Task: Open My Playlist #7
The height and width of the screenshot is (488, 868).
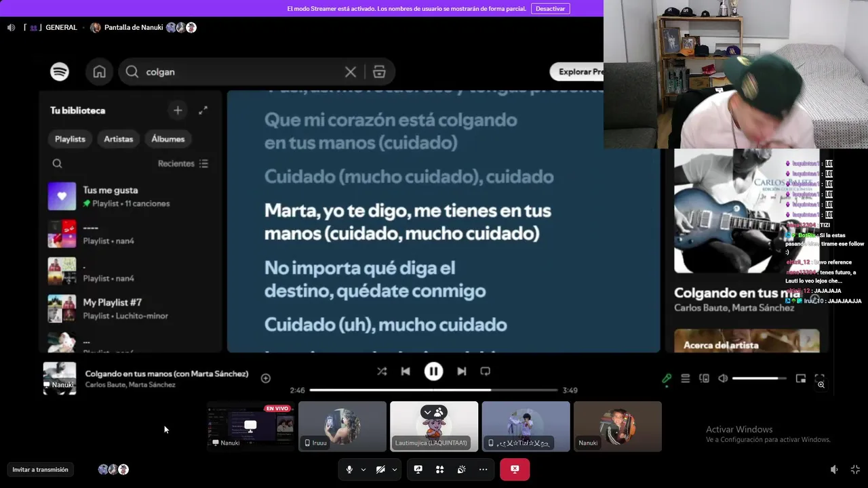Action: tap(129, 308)
